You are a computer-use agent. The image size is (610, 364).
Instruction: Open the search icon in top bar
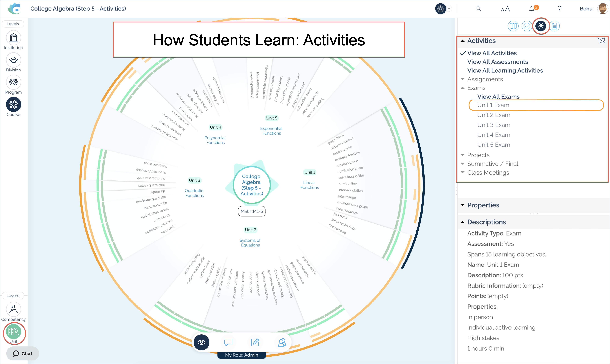coord(478,9)
